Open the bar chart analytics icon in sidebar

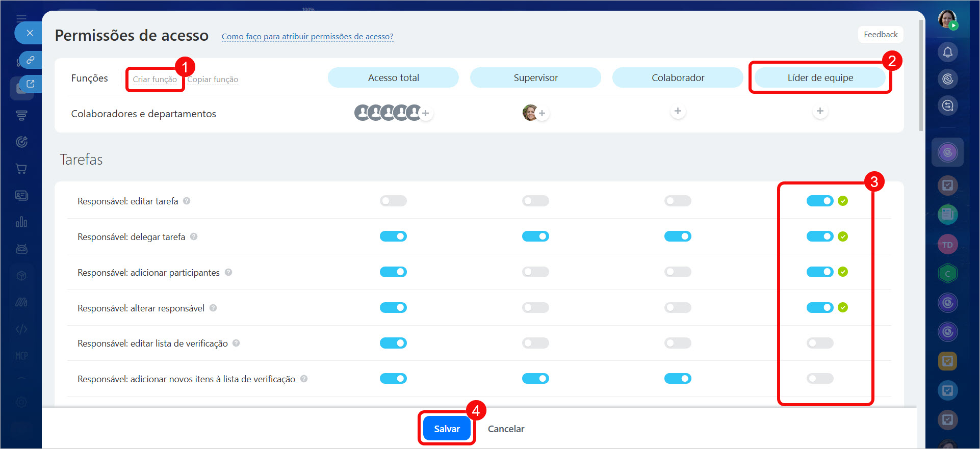(x=21, y=222)
